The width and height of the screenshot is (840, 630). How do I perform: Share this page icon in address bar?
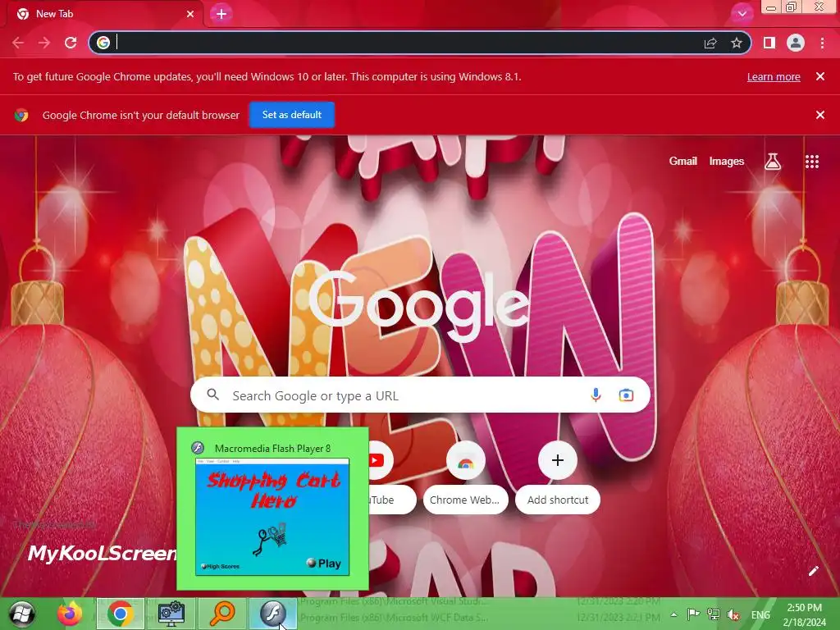coord(710,43)
